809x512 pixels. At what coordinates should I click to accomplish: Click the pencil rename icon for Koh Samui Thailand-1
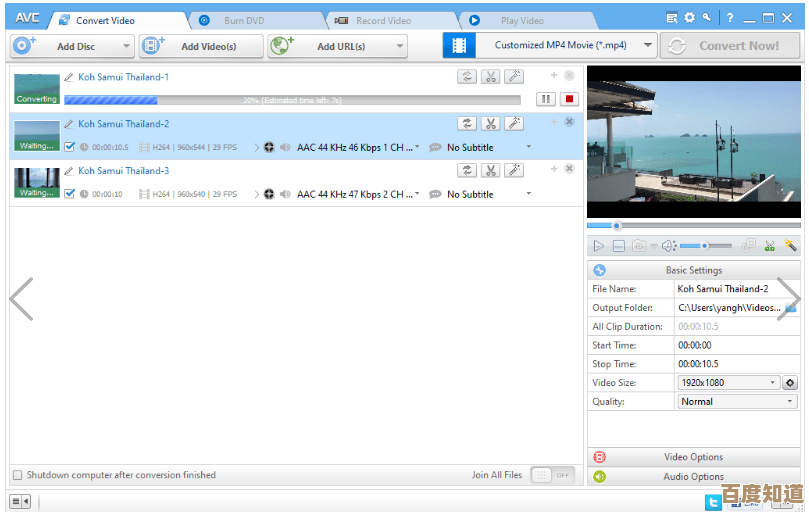[69, 77]
